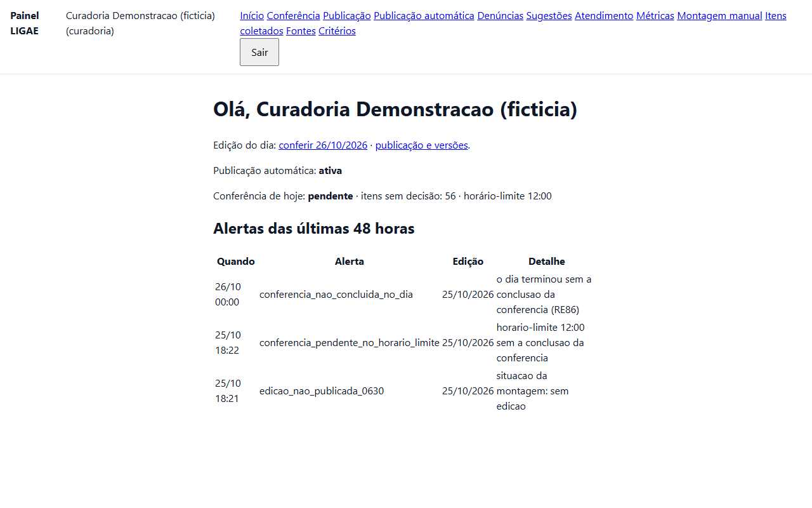Open Publicação automática settings
Screen dimensions: 812x508
click(x=424, y=15)
